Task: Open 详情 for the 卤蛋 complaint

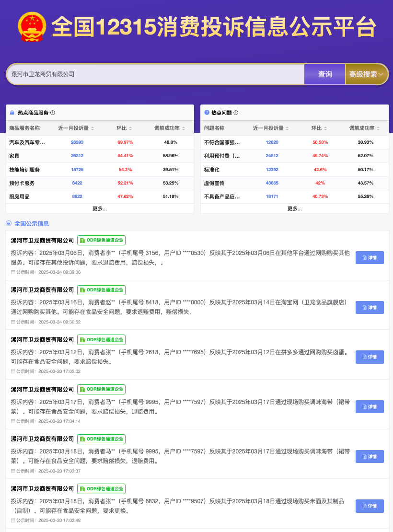Action: 370,357
